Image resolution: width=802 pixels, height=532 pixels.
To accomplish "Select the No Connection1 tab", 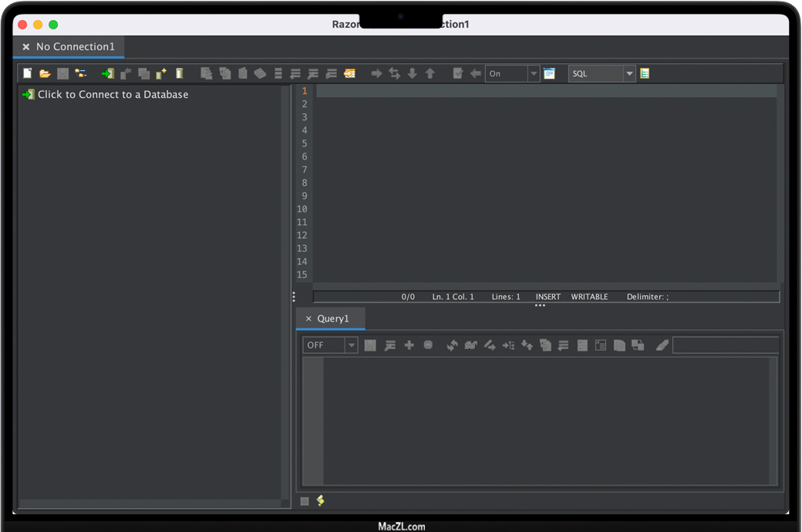I will tap(75, 47).
